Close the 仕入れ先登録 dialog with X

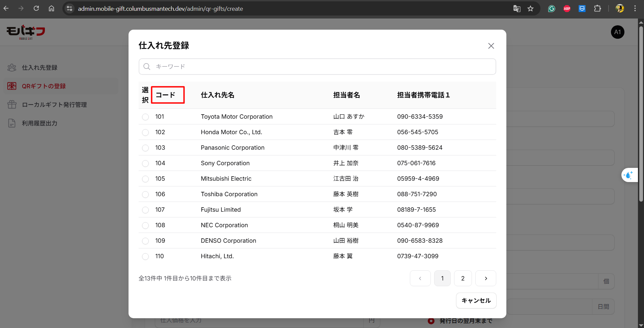[491, 46]
